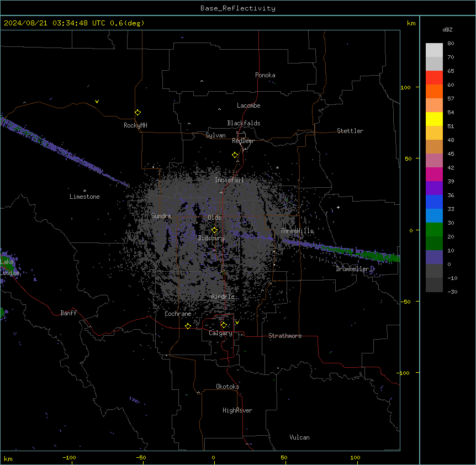This screenshot has height=465, width=476.
Task: Click the 80 value in the dBZ legend
Action: [x=451, y=44]
